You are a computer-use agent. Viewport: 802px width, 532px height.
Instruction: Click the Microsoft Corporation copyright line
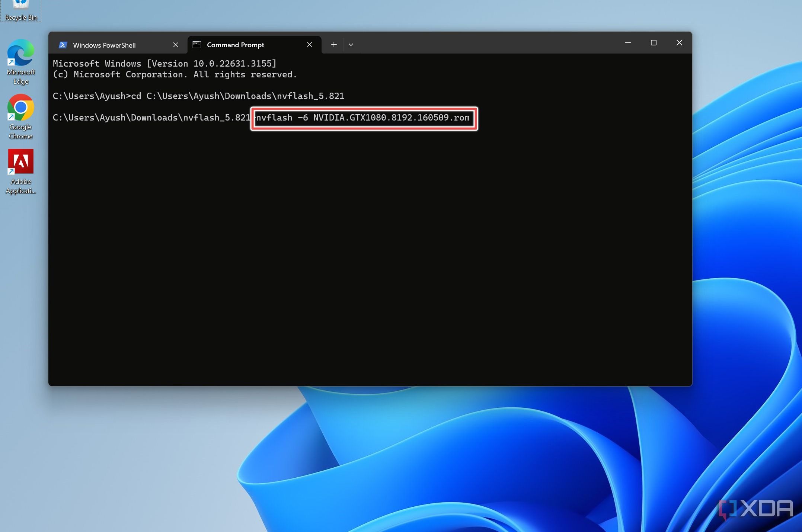tap(175, 74)
